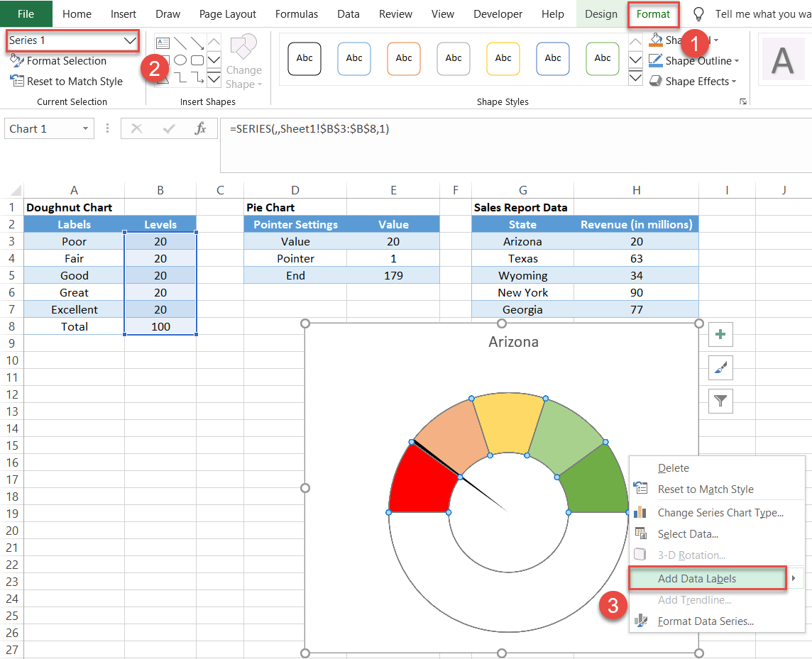Click the Tell me lightbulb helper
This screenshot has width=812, height=659.
tap(698, 13)
